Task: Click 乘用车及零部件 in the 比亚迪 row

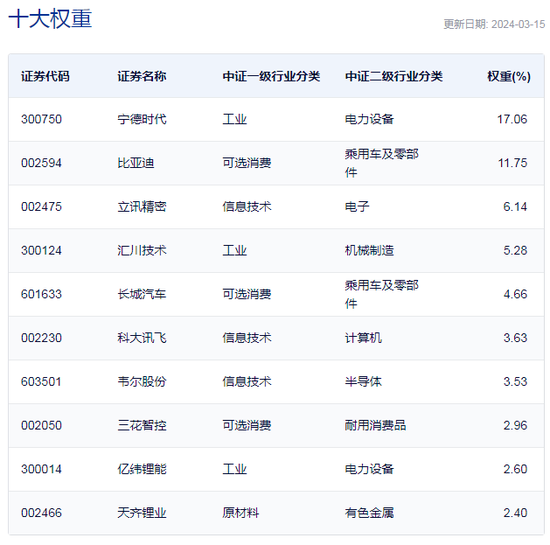Action: point(381,163)
